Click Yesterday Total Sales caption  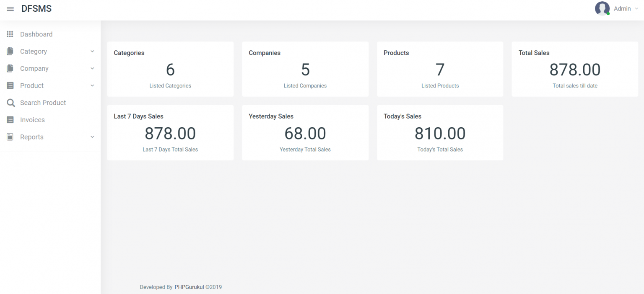305,150
